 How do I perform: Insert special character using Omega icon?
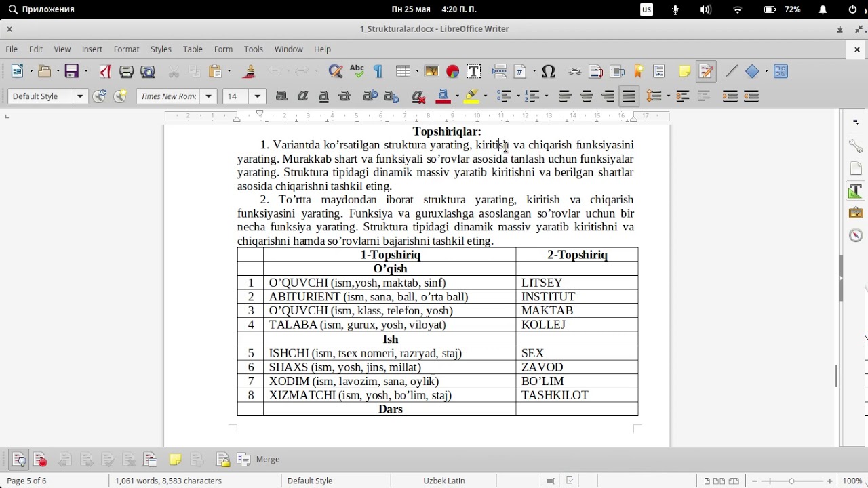(549, 71)
